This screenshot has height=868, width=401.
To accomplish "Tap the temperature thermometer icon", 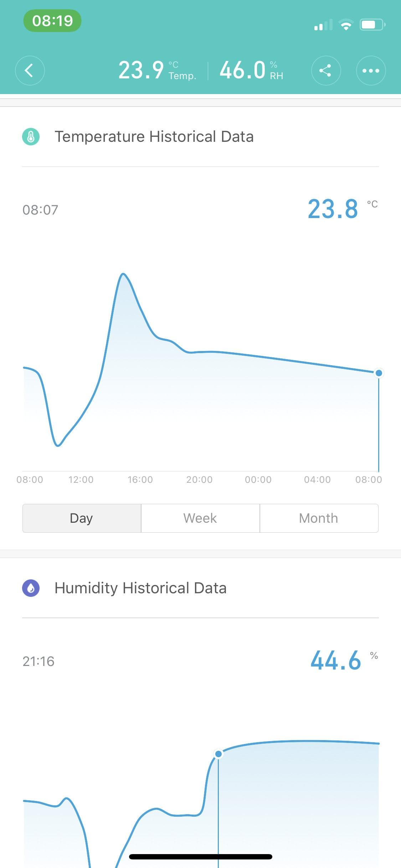I will click(x=31, y=137).
